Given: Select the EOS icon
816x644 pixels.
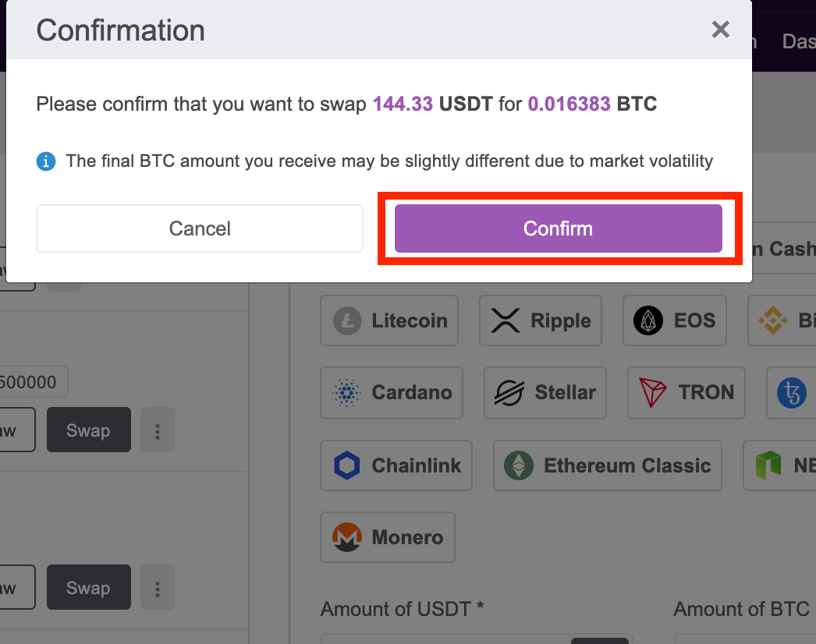Looking at the screenshot, I should point(647,320).
